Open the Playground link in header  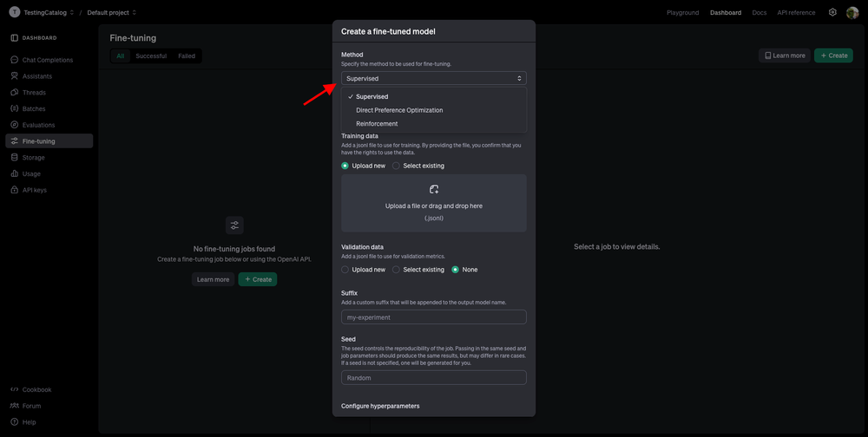pos(682,12)
